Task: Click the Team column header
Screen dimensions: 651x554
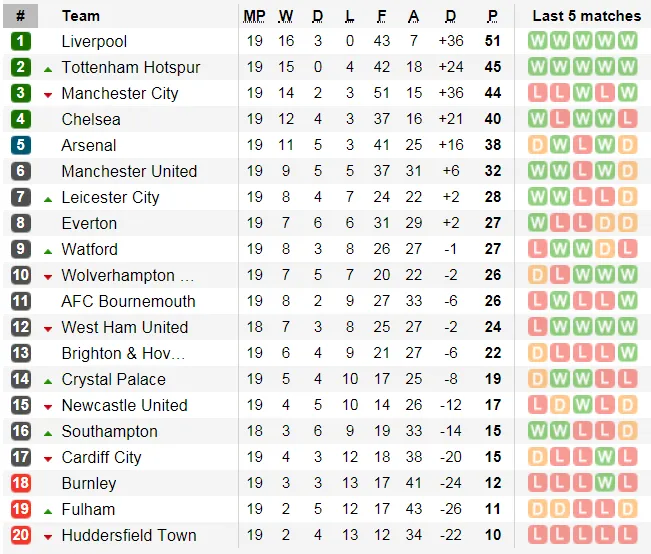Action: click(81, 16)
